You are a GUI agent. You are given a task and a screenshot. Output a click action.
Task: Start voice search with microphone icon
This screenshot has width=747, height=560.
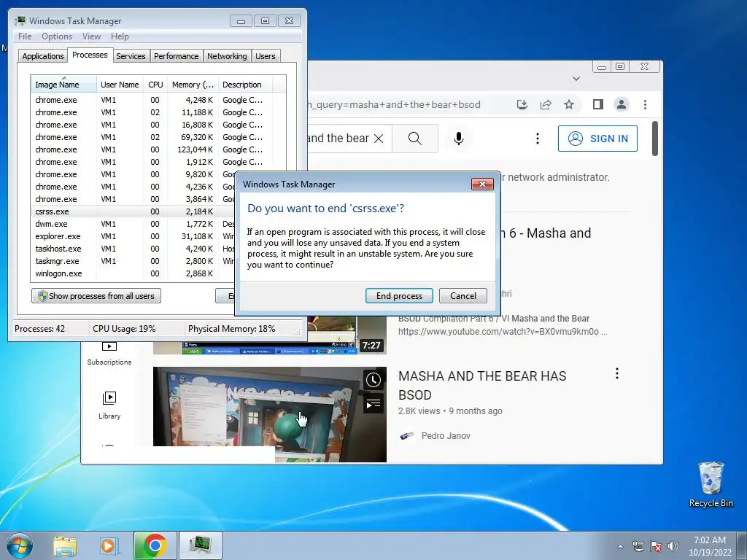458,139
